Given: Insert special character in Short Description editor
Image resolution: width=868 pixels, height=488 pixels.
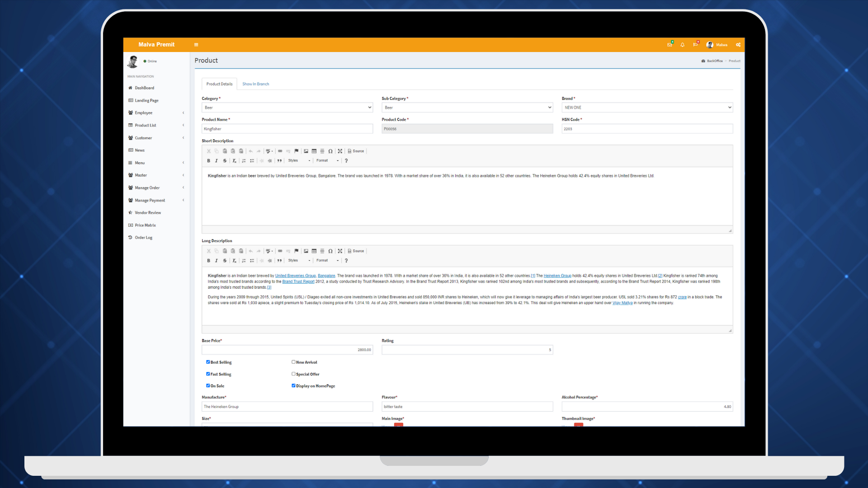Looking at the screenshot, I should (x=330, y=151).
